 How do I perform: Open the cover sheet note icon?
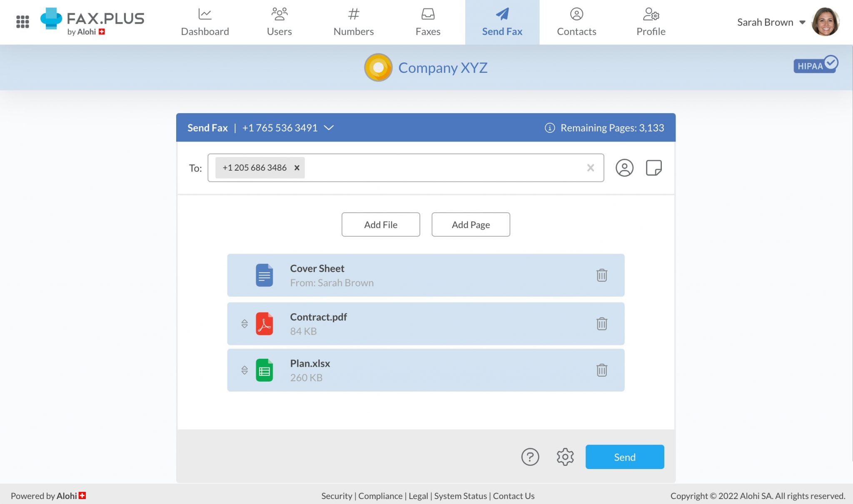coord(653,168)
